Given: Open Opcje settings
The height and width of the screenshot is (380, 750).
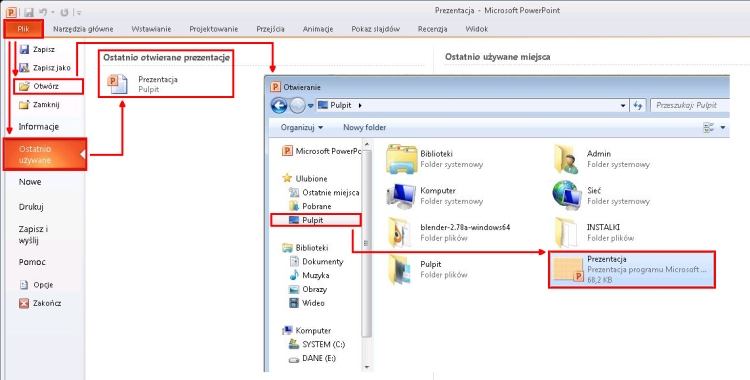Looking at the screenshot, I should coord(36,285).
